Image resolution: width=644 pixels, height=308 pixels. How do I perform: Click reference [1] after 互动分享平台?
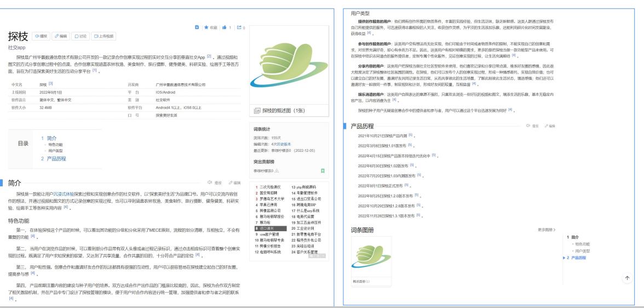click(94, 70)
